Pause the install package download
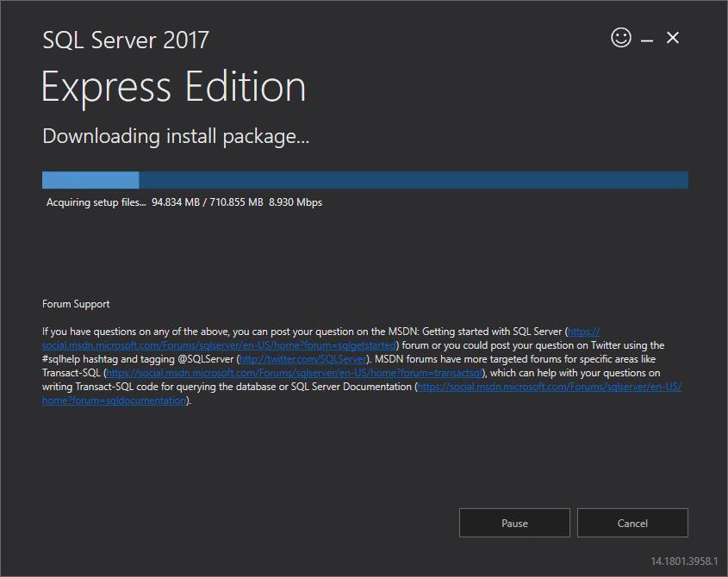728x577 pixels. (x=514, y=523)
